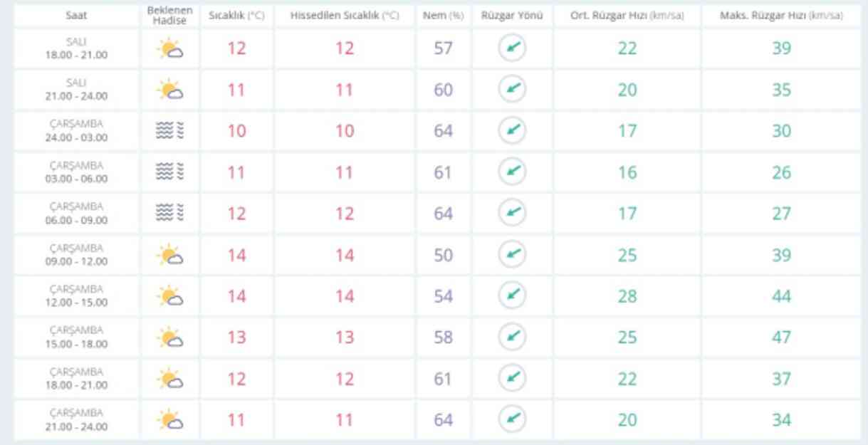This screenshot has height=445, width=868.
Task: Click humidity value 57 in first row
Action: tap(443, 49)
